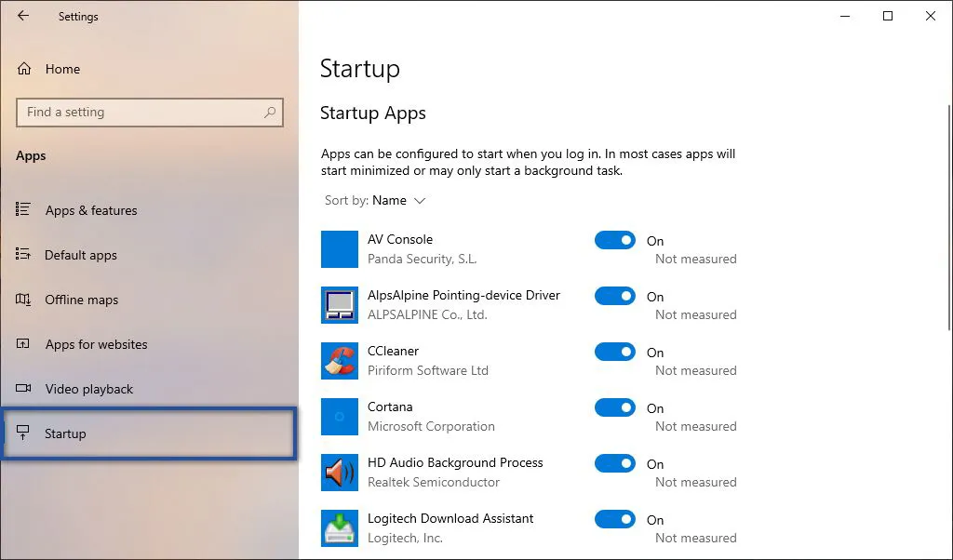The image size is (953, 560).
Task: Disable CCleaner at startup
Action: tap(614, 352)
